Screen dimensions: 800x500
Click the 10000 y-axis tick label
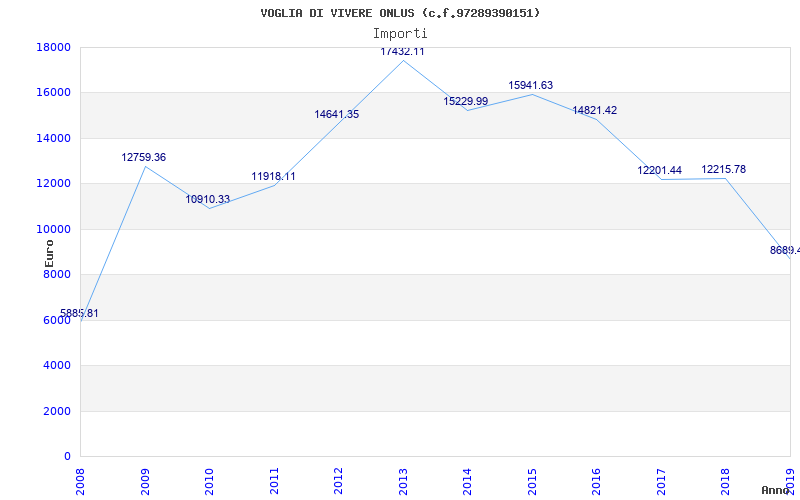[54, 229]
